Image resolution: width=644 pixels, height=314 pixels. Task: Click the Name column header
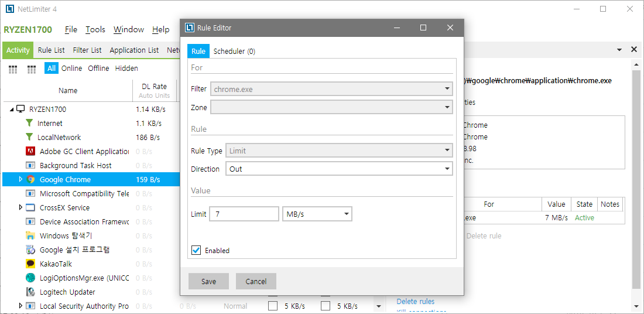pos(68,90)
